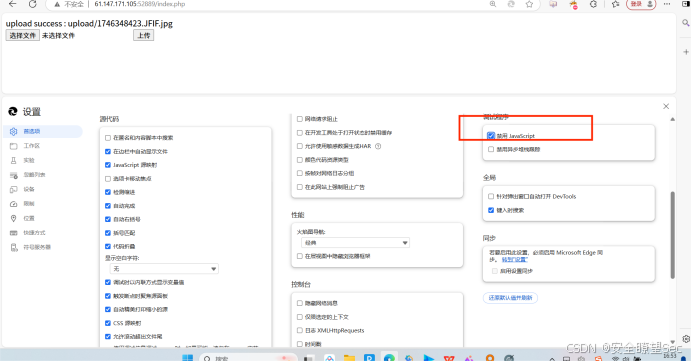
Task: Go back with the browser back arrow
Action: [x=12, y=4]
